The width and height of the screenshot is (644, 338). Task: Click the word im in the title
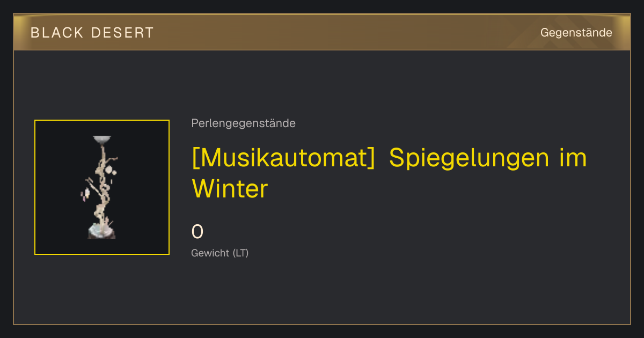point(573,158)
